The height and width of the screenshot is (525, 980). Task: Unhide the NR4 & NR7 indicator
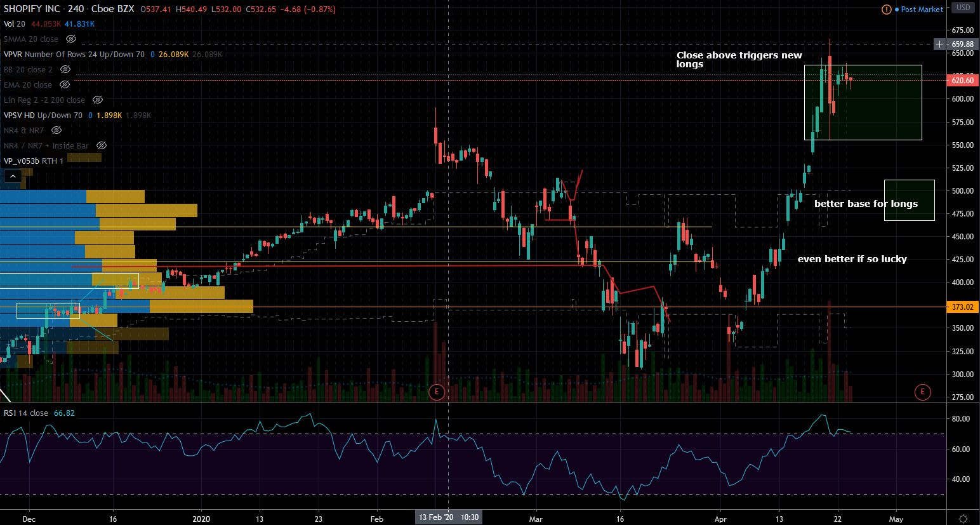click(56, 131)
